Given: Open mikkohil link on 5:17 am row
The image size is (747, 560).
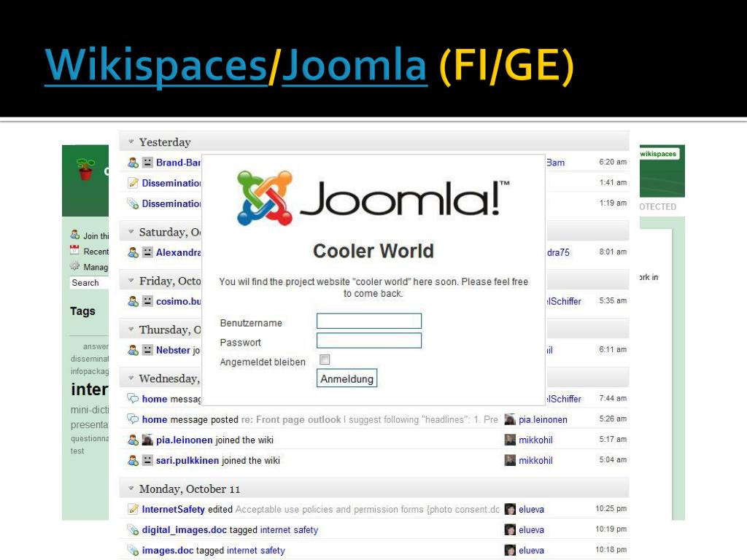Looking at the screenshot, I should point(535,440).
